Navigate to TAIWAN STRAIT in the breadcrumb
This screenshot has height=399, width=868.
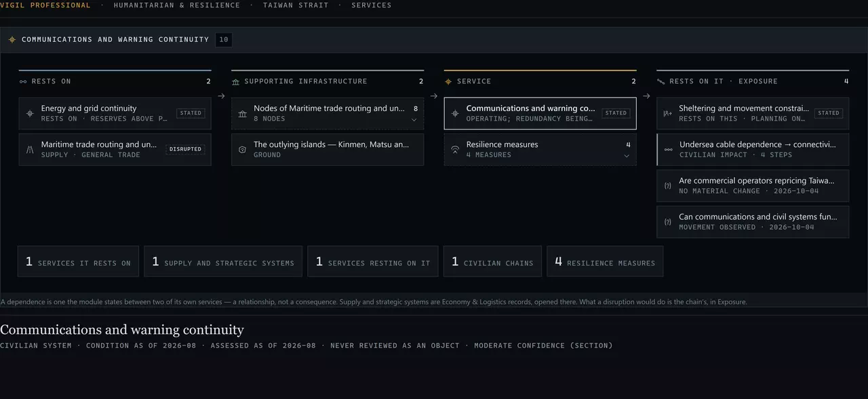(296, 5)
